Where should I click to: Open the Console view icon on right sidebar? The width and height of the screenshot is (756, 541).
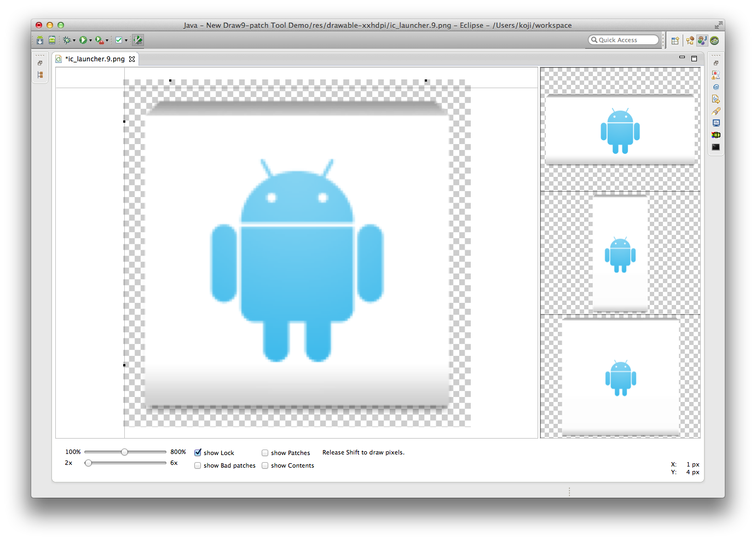(715, 123)
